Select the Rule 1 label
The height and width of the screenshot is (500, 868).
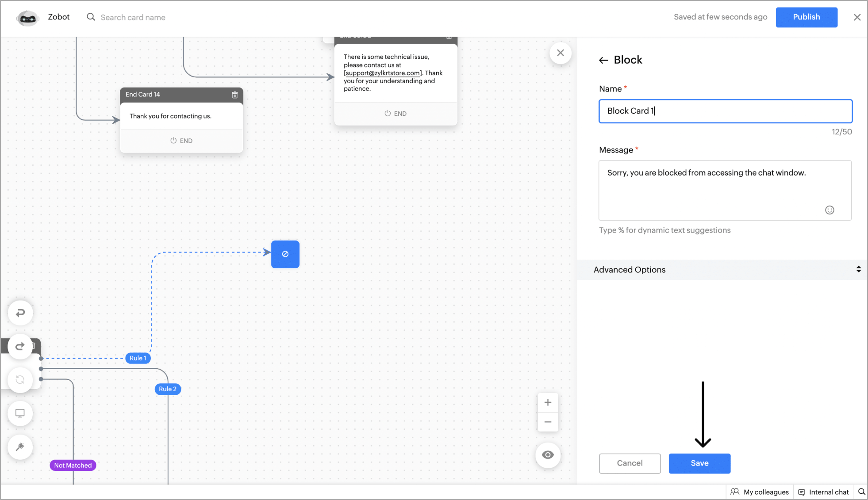(138, 358)
